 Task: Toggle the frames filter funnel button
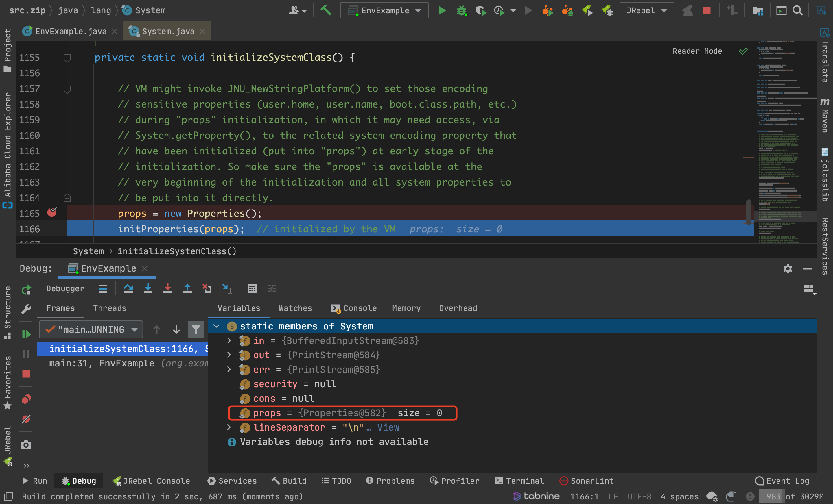(196, 329)
